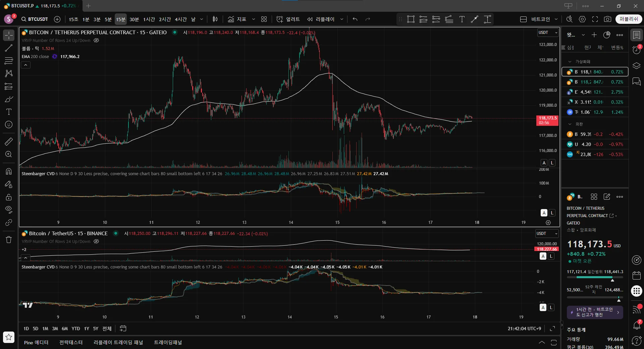Select the E 4,541 watchlist row

click(x=595, y=92)
